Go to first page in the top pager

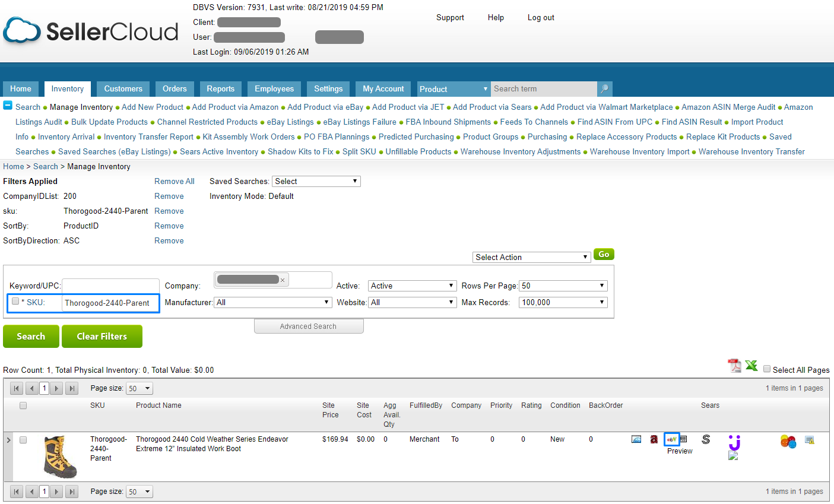pyautogui.click(x=17, y=388)
